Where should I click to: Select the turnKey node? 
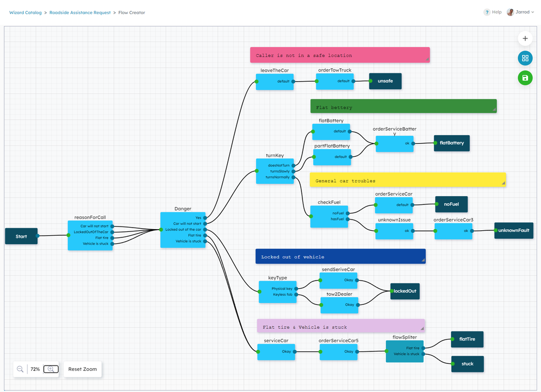(275, 171)
